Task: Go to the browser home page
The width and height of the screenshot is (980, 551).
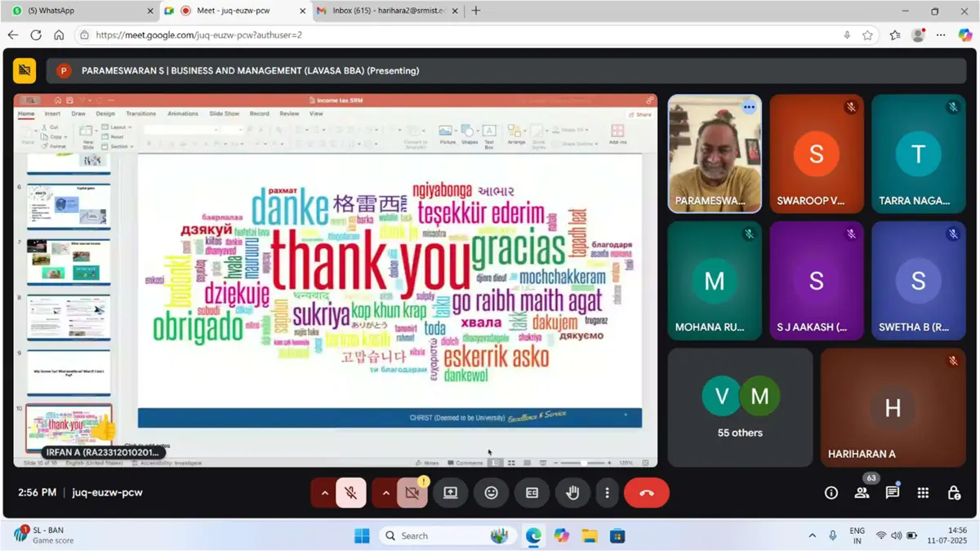Action: tap(59, 35)
